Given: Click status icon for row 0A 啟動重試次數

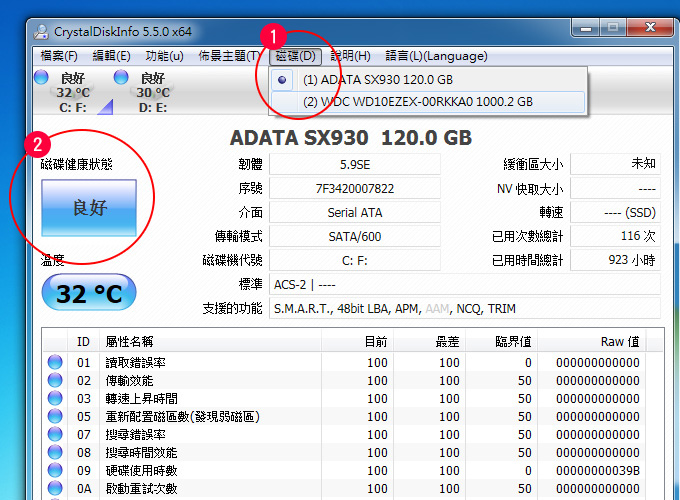Looking at the screenshot, I should click(x=55, y=488).
